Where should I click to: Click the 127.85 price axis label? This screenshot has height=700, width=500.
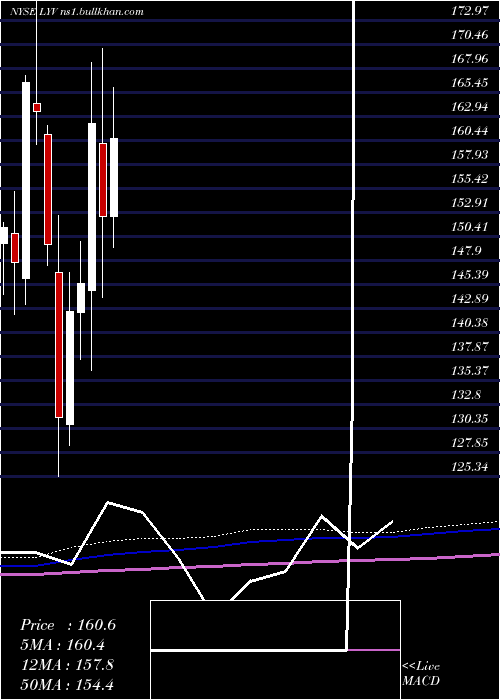pyautogui.click(x=470, y=443)
